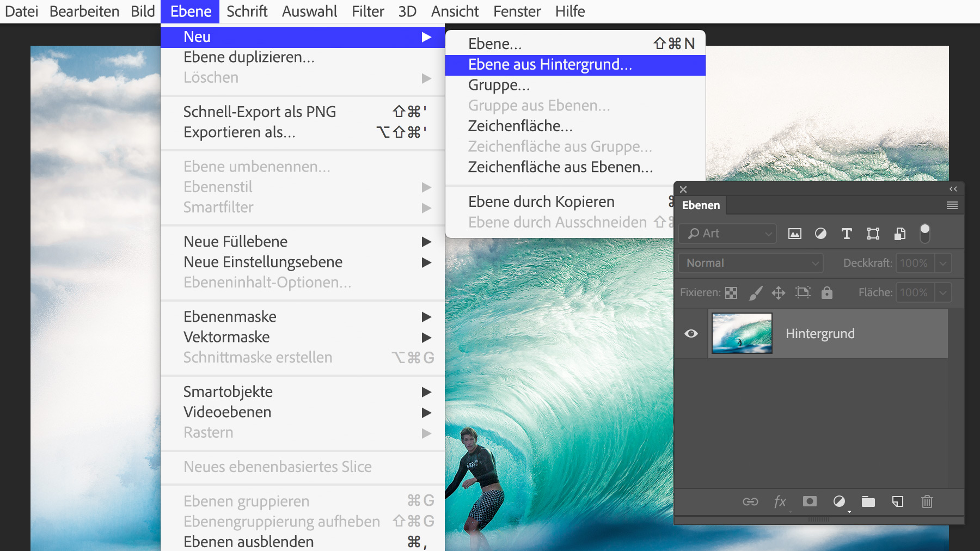Click the Deckkraft 100% value field
Viewport: 980px width, 551px height.
tap(915, 263)
